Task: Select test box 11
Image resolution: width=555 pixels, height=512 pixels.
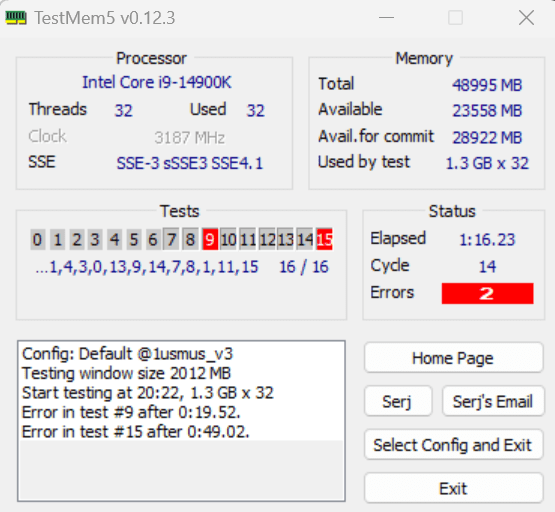Action: click(248, 240)
